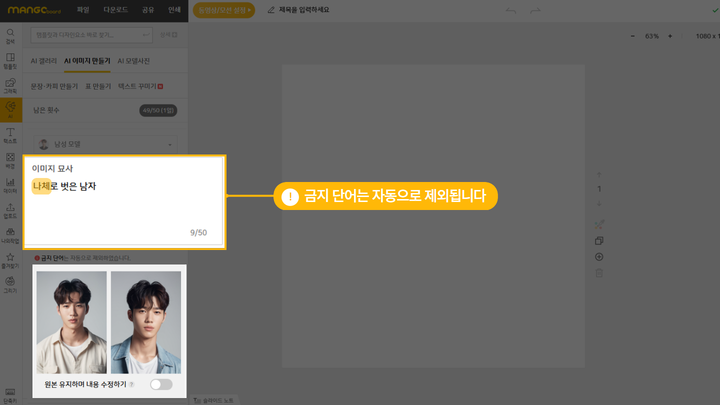
Task: Toggle 원본 유지하며 내용 수정하기 switch
Action: [x=161, y=384]
